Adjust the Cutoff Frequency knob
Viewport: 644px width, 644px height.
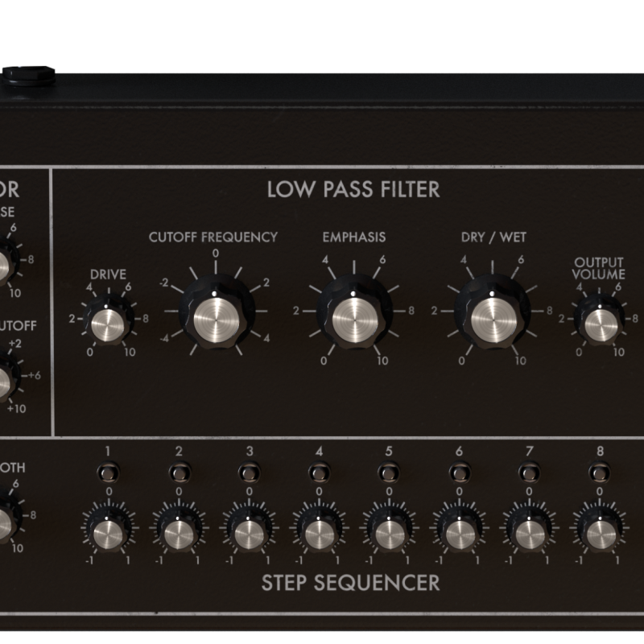(217, 313)
